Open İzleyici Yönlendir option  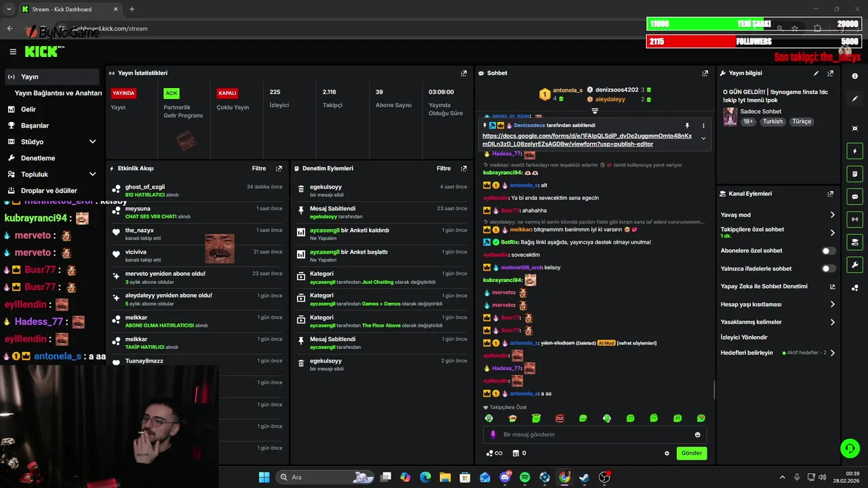[x=744, y=337]
